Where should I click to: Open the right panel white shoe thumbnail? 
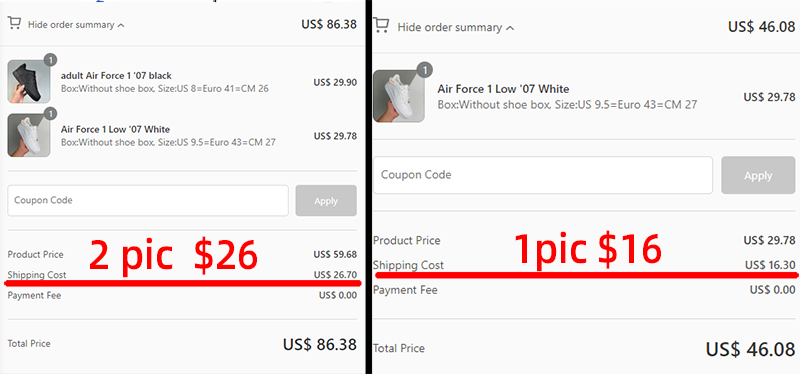(x=398, y=96)
